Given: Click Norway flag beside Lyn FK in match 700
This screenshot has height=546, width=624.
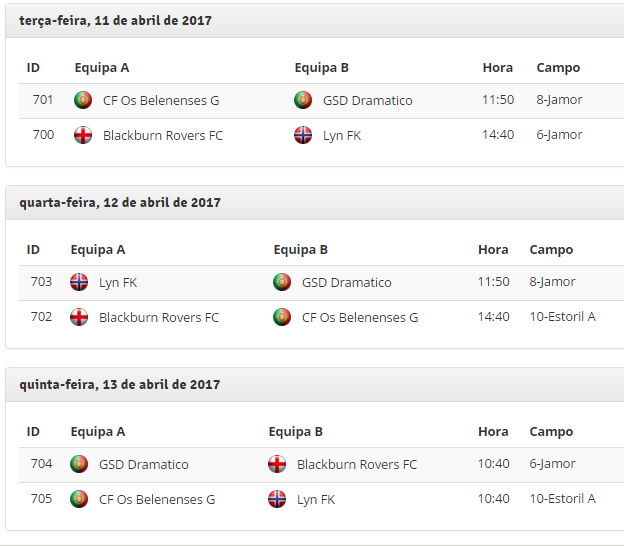Looking at the screenshot, I should click(303, 135).
